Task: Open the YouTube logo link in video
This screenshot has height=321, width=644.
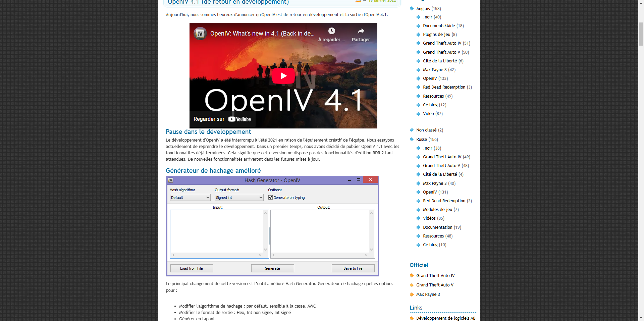Action: click(x=239, y=119)
